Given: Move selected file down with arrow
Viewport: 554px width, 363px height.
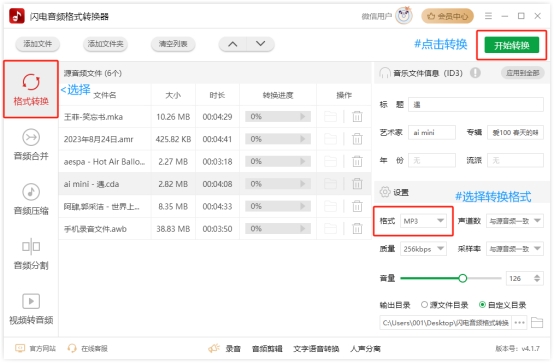Looking at the screenshot, I should click(260, 44).
